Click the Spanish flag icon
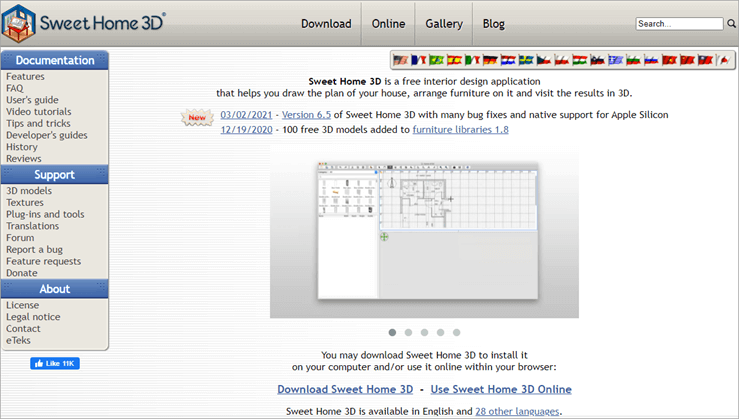Image resolution: width=739 pixels, height=419 pixels. click(x=455, y=60)
